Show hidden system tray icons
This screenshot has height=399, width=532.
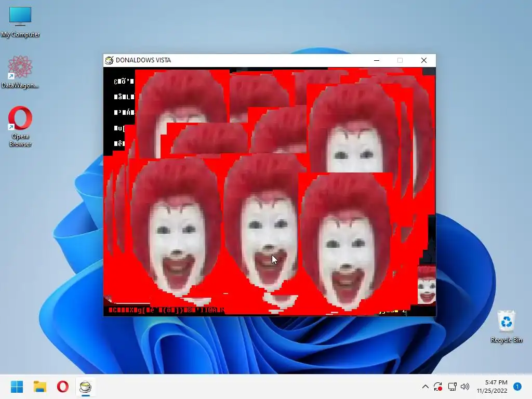click(x=425, y=387)
